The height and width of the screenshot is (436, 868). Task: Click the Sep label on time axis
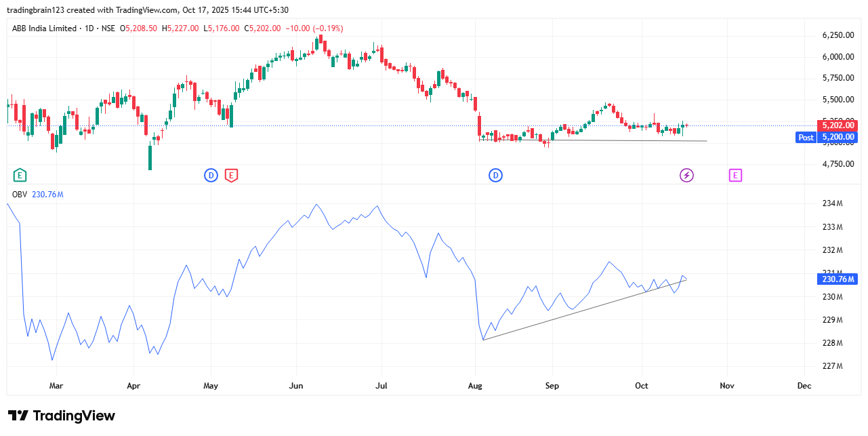click(552, 386)
